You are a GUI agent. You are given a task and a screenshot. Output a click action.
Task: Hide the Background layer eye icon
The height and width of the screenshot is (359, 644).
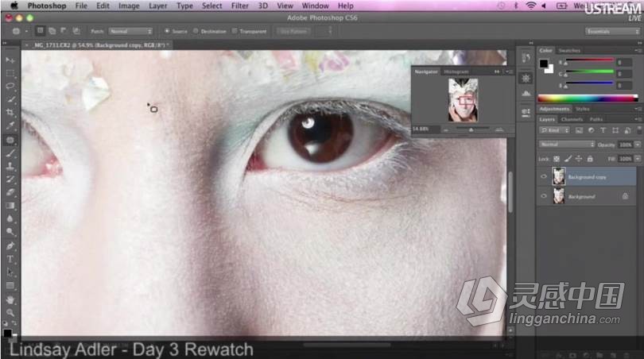coord(544,196)
